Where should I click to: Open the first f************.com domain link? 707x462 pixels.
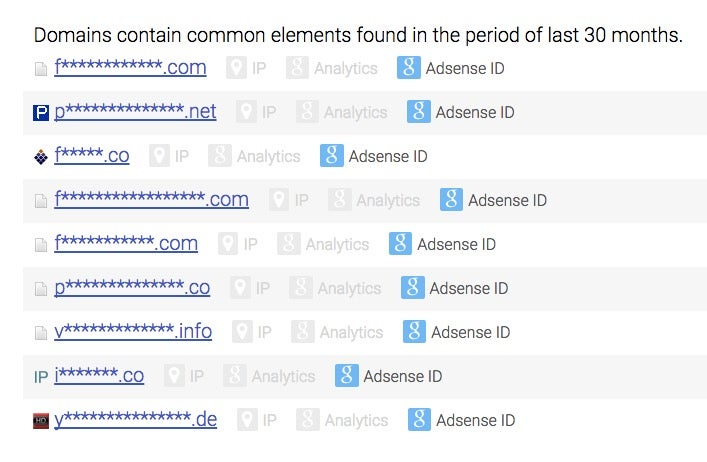(x=130, y=68)
